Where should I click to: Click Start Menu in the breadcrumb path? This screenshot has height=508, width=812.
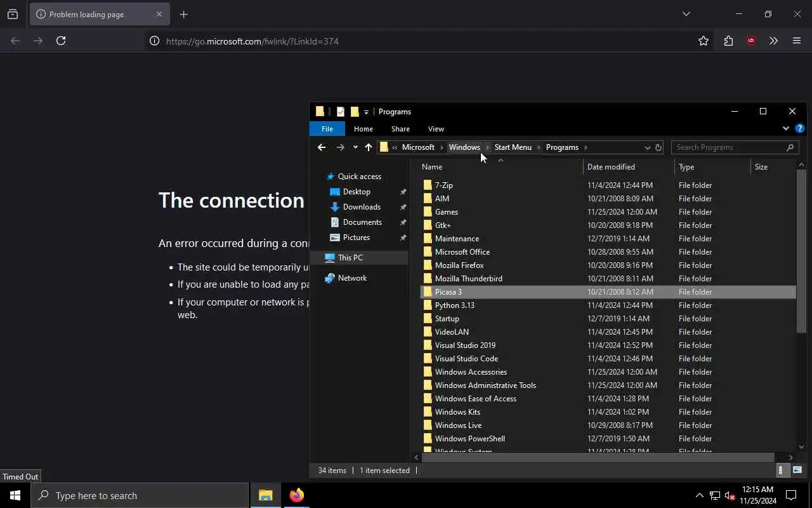(513, 147)
